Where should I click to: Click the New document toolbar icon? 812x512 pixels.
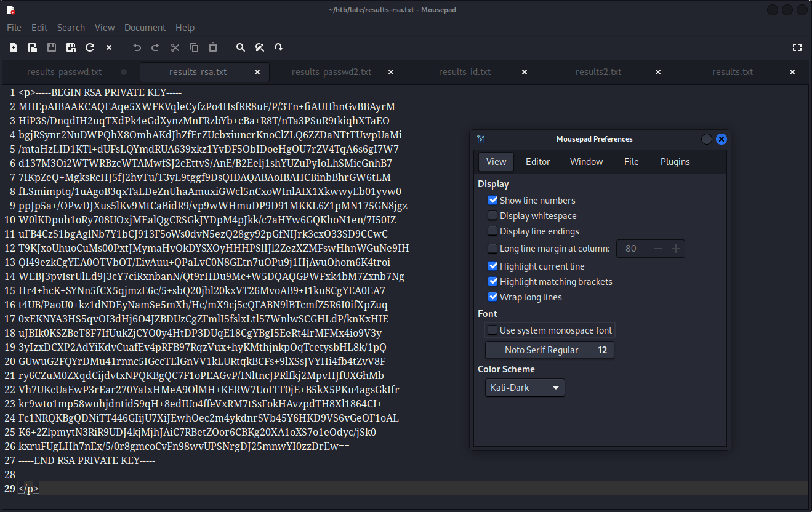pyautogui.click(x=14, y=47)
